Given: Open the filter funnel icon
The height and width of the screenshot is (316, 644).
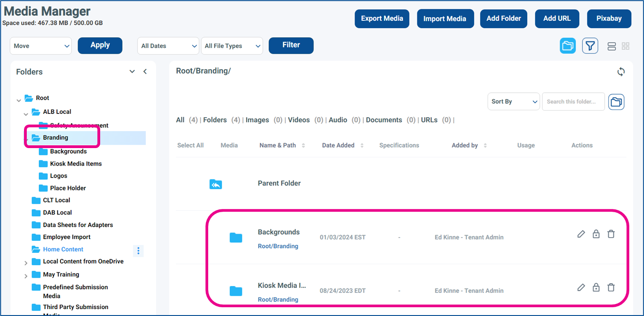Looking at the screenshot, I should pos(590,46).
